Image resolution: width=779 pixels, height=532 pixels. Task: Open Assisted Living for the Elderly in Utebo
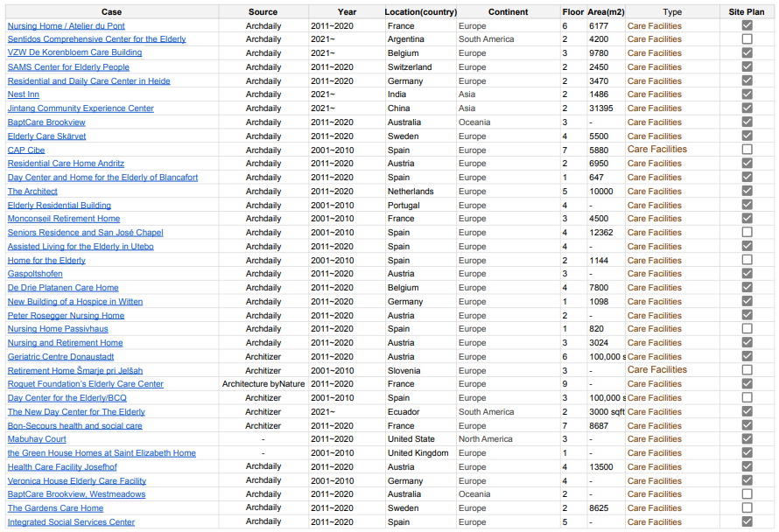tap(81, 247)
